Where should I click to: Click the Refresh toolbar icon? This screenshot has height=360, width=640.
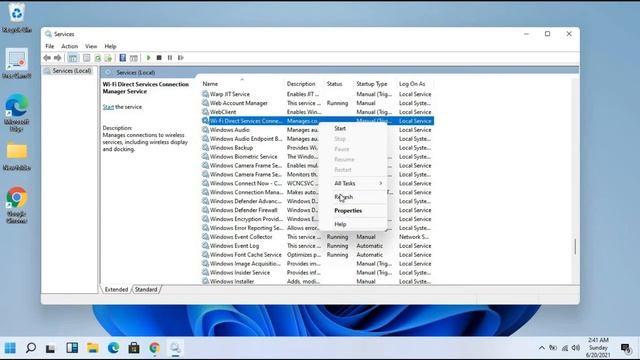[x=98, y=58]
